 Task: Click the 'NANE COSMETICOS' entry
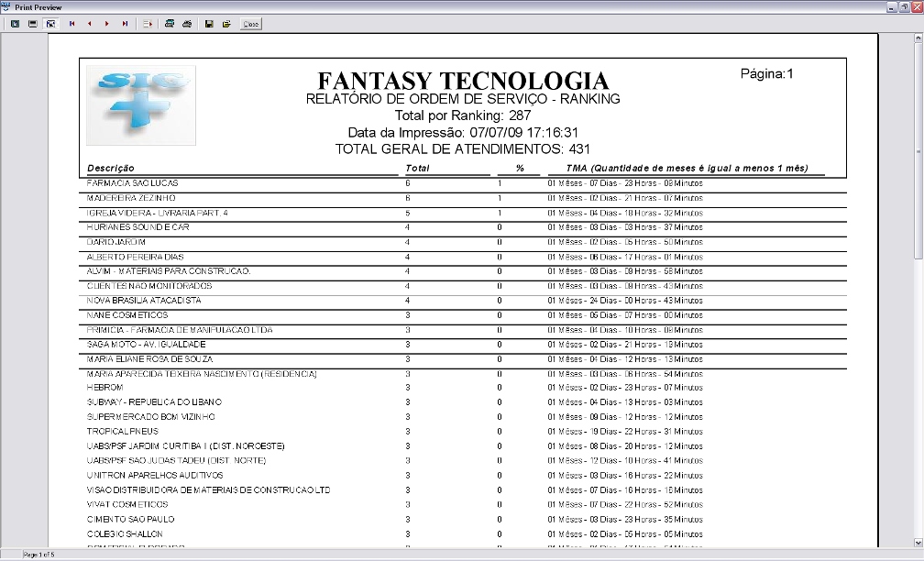tap(127, 314)
